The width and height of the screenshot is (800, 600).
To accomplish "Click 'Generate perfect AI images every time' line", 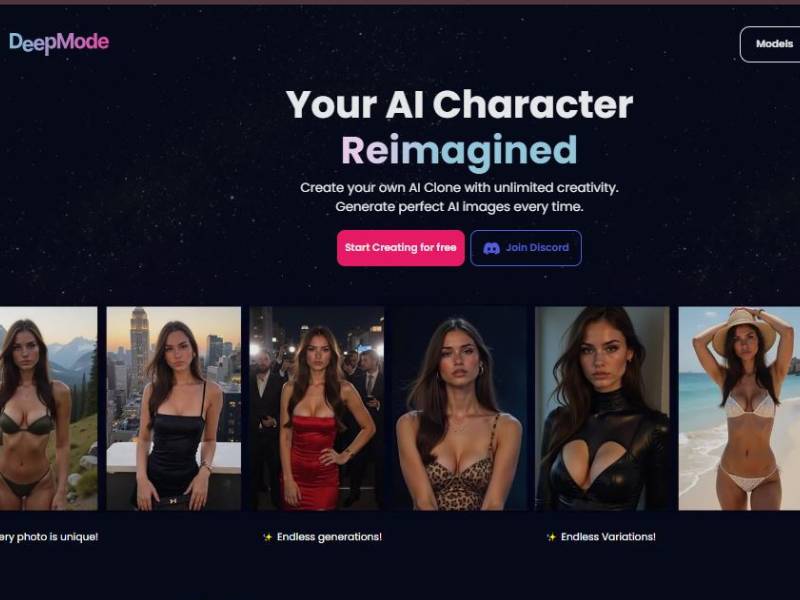I will pos(459,207).
